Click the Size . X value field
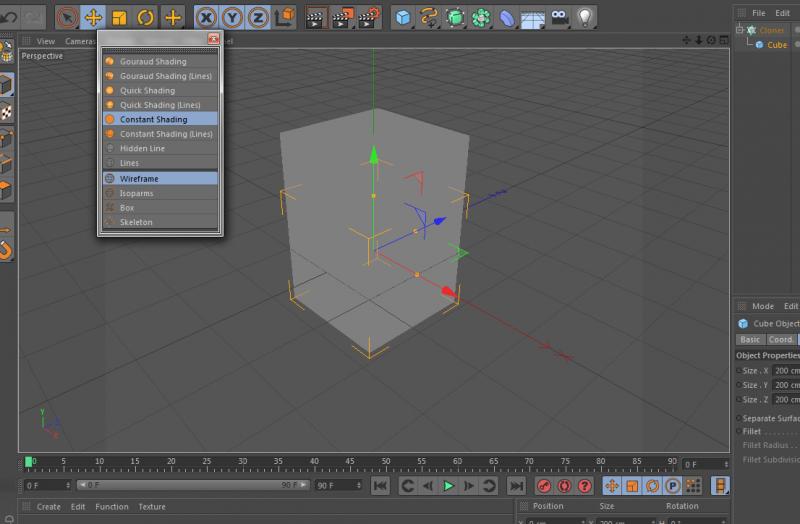 coord(786,371)
